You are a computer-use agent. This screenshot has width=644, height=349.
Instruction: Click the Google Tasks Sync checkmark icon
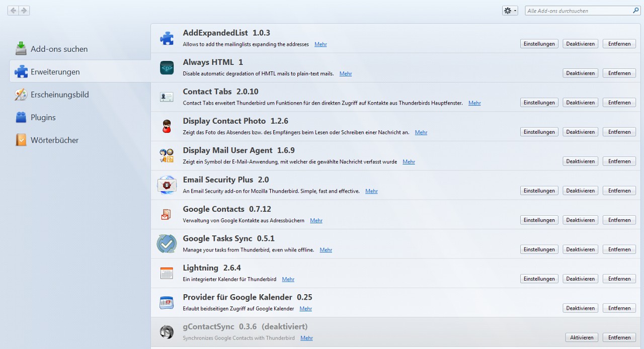(x=167, y=244)
